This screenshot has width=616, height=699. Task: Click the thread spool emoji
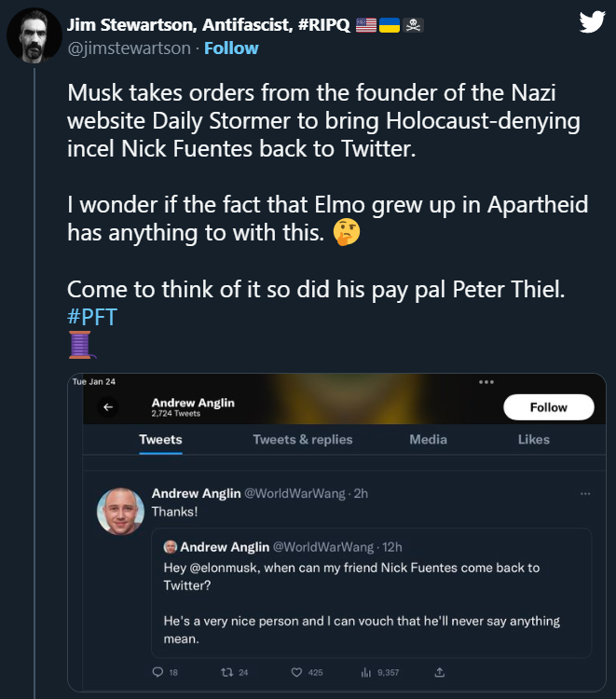coord(81,345)
